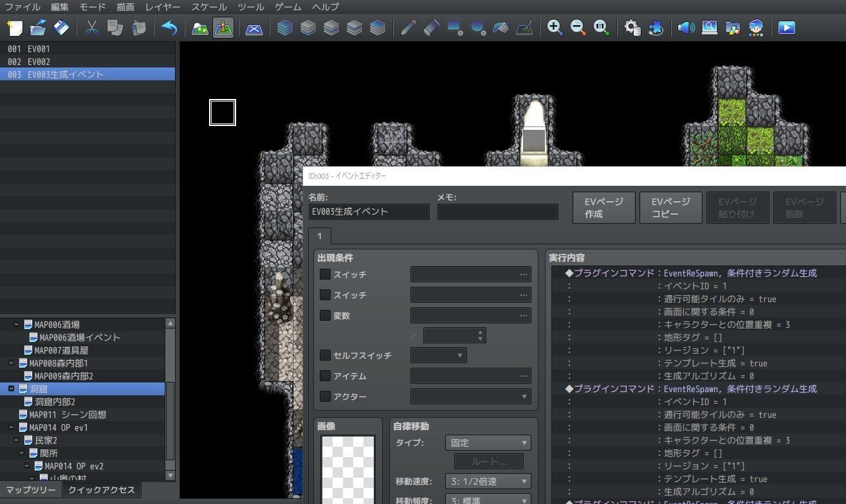This screenshot has height=504, width=846.
Task: Check the アイテム appearance condition
Action: click(325, 375)
